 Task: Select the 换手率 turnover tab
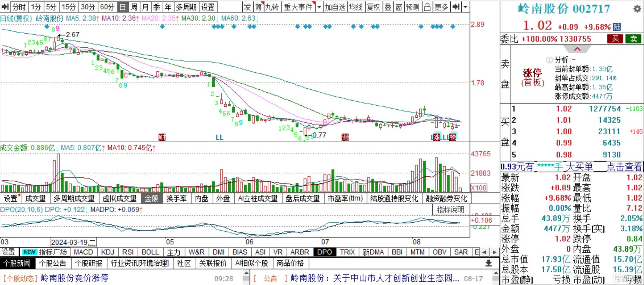click(x=176, y=198)
